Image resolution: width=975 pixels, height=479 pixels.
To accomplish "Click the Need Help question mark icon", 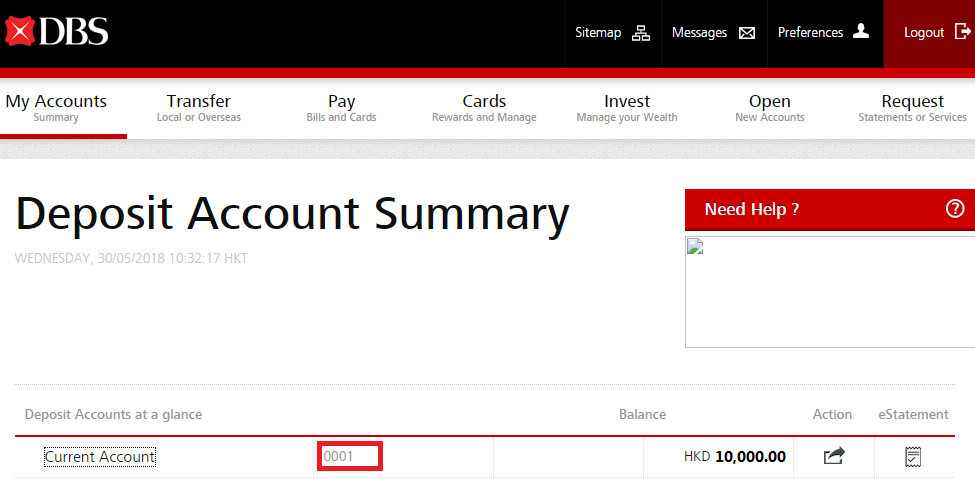I will pos(954,209).
